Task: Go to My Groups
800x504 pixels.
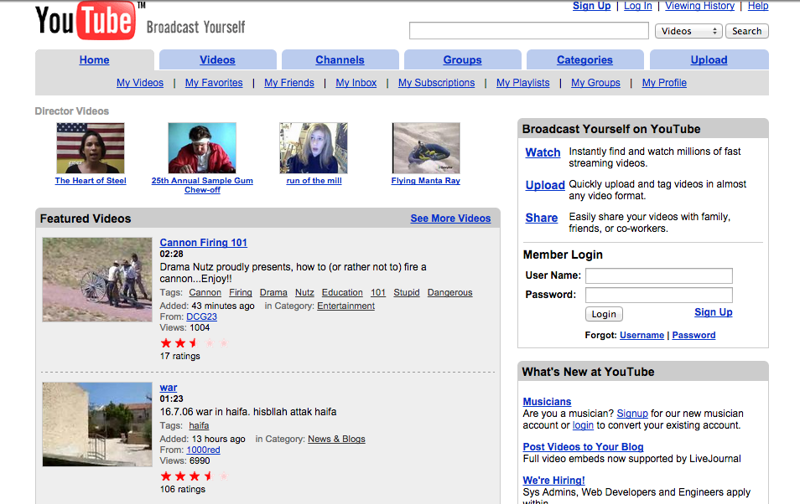Action: pos(595,83)
